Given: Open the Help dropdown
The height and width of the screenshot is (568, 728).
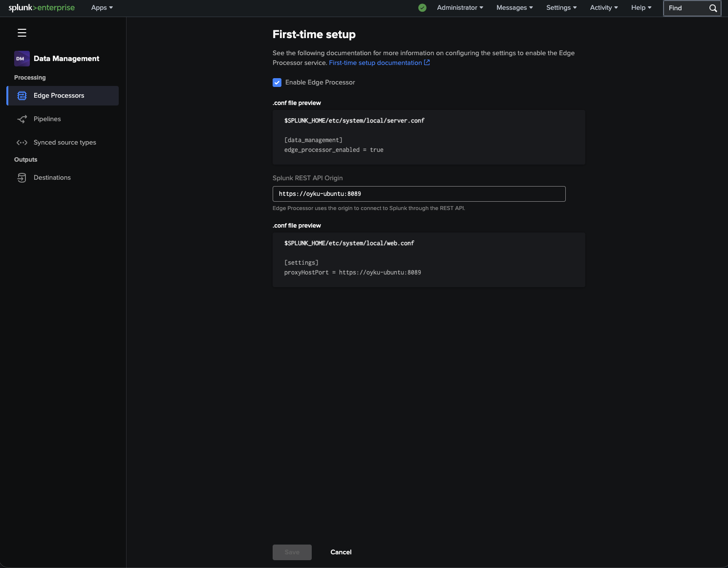Looking at the screenshot, I should tap(641, 8).
